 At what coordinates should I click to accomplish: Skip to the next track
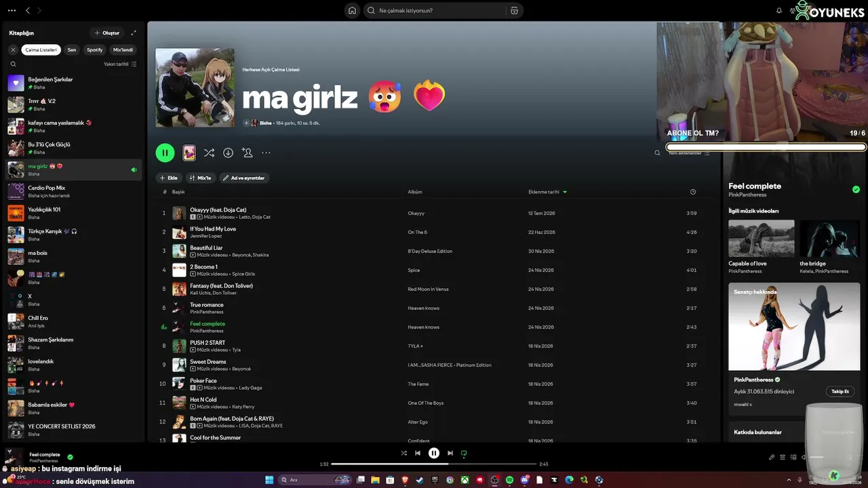pyautogui.click(x=450, y=453)
